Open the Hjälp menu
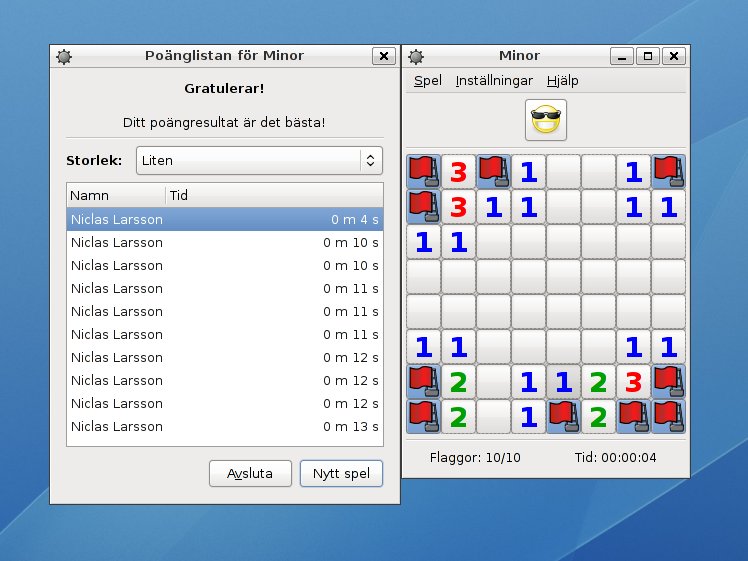 tap(562, 81)
